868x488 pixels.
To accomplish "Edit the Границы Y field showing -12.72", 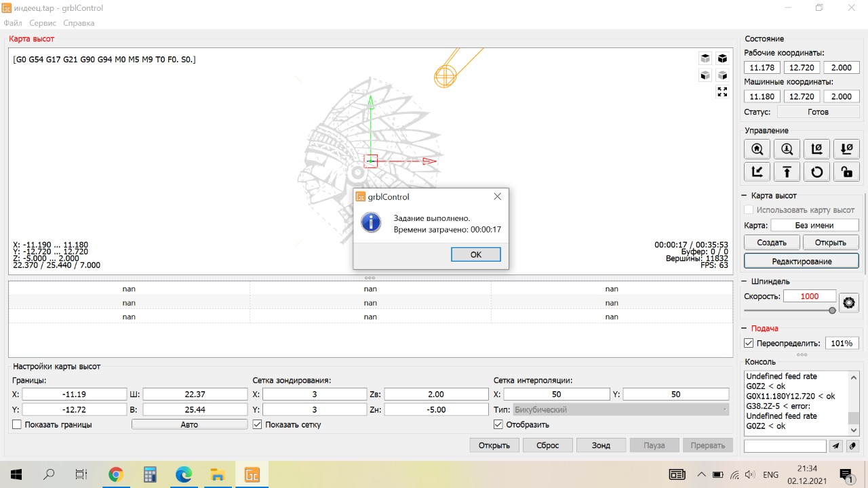I will coord(75,409).
